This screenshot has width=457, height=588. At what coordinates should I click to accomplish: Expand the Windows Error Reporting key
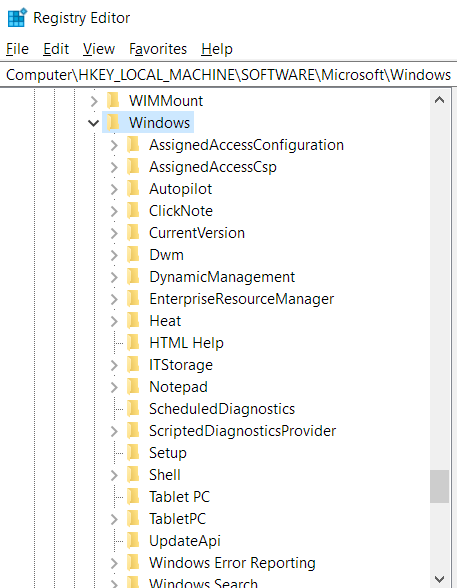(x=114, y=563)
